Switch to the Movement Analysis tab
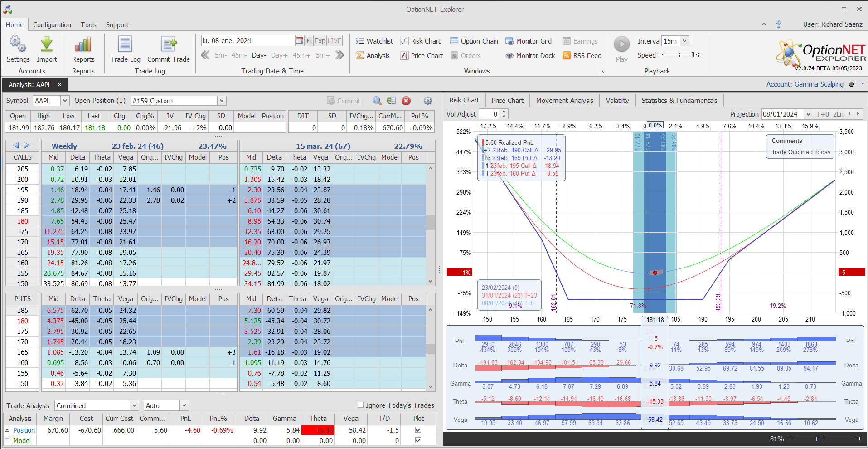 (564, 101)
